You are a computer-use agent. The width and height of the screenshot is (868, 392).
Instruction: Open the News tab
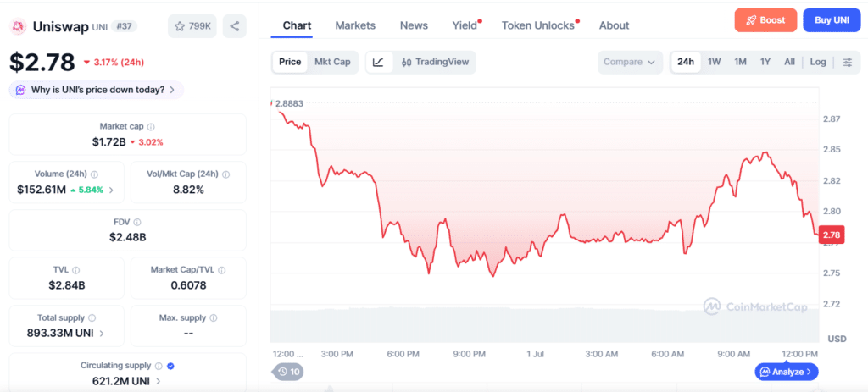tap(414, 25)
